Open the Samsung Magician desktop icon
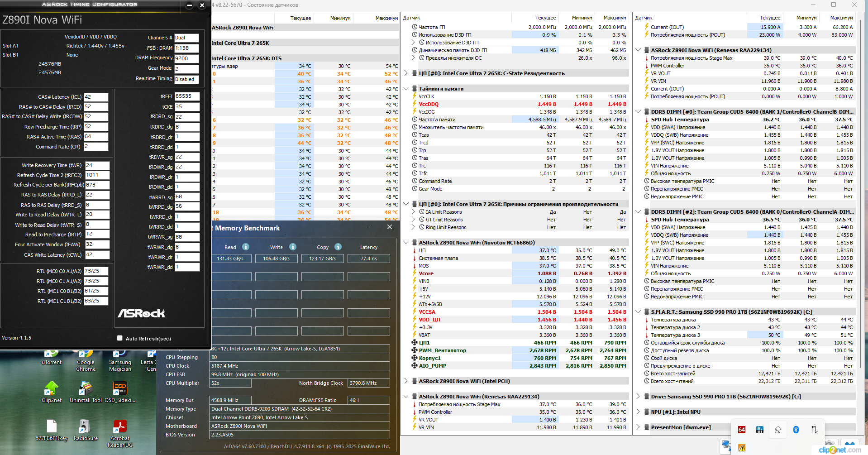Viewport: 868px width, 455px height. 120,361
